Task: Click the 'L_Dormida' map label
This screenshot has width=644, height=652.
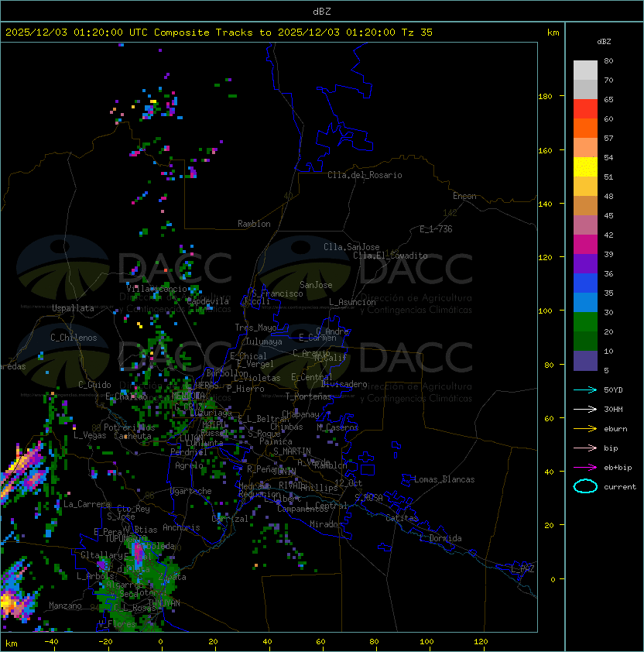Action: coord(440,538)
